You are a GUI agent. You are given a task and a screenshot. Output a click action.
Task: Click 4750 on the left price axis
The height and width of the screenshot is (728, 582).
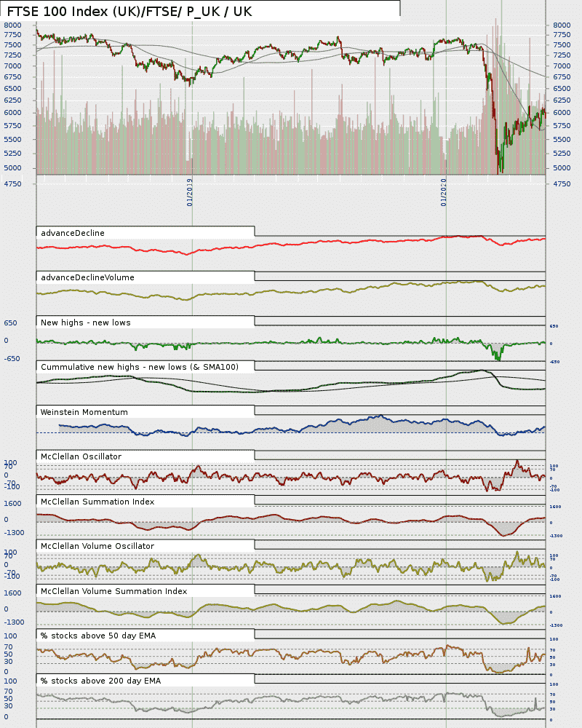(x=12, y=184)
